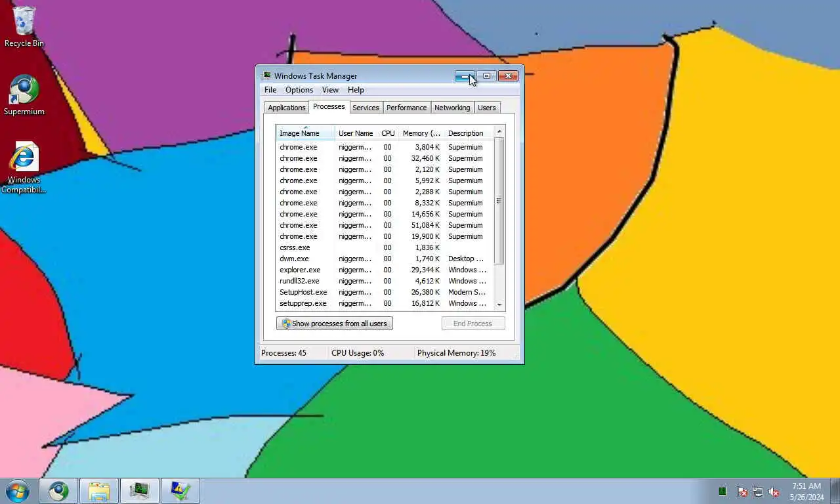
Task: Select chrome.exe row using 3,804 K
Action: click(x=385, y=147)
